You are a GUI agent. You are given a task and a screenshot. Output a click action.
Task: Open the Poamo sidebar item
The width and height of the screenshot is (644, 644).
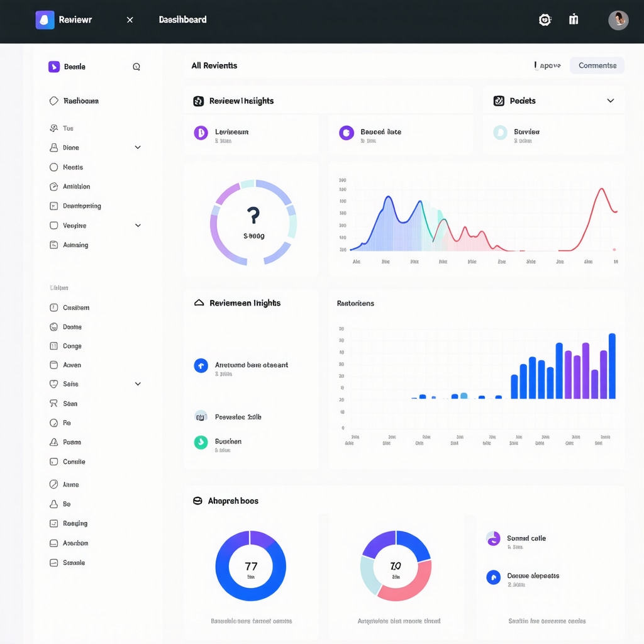tap(65, 442)
